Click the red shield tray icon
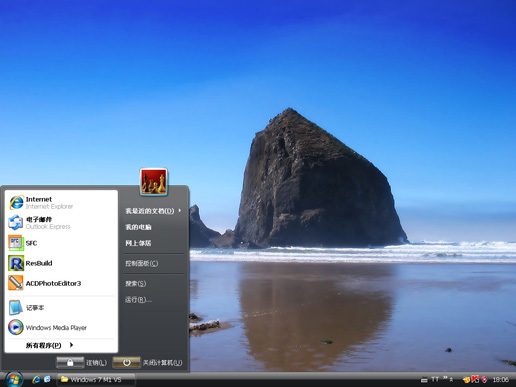516x387 pixels. pos(485,380)
